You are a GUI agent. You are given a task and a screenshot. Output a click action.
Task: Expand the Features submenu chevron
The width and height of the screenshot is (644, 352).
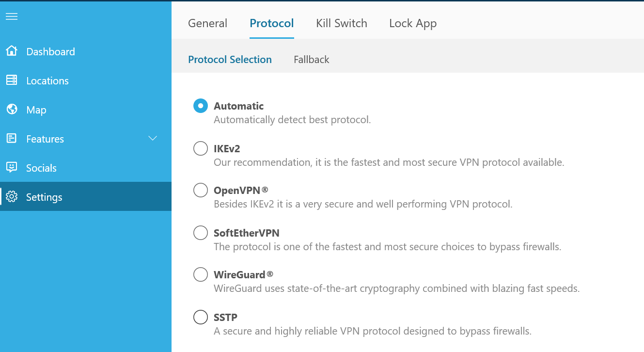(x=153, y=139)
